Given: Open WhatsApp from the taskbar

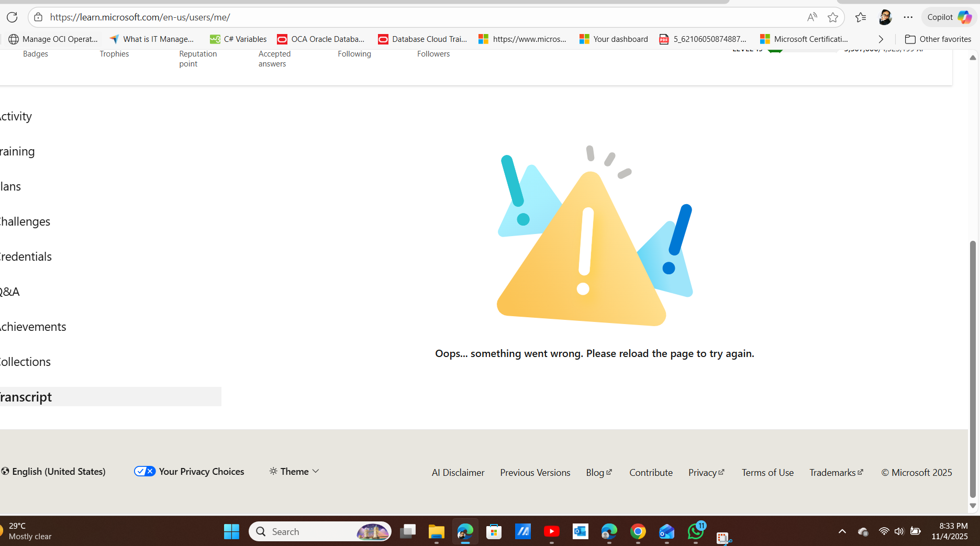Looking at the screenshot, I should pyautogui.click(x=696, y=532).
